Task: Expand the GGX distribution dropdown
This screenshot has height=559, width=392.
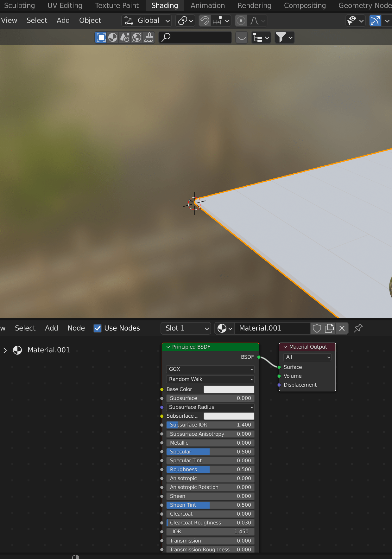Action: 210,369
